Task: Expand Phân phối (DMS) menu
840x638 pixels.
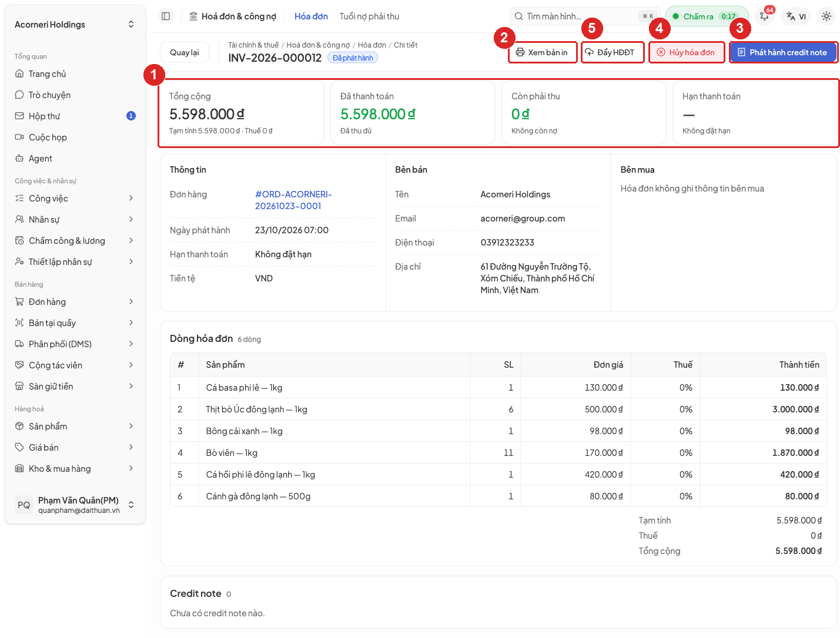Action: pyautogui.click(x=75, y=344)
